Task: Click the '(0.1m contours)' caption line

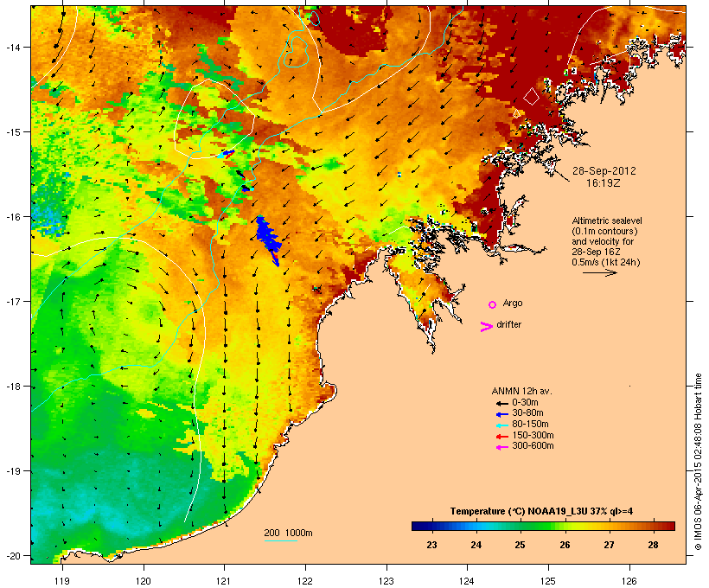Action: (604, 231)
